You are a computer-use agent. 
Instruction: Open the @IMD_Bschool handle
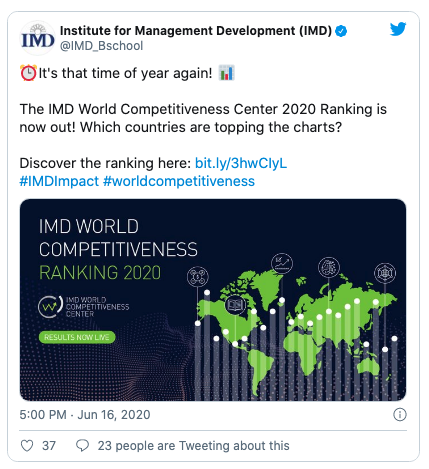(101, 46)
